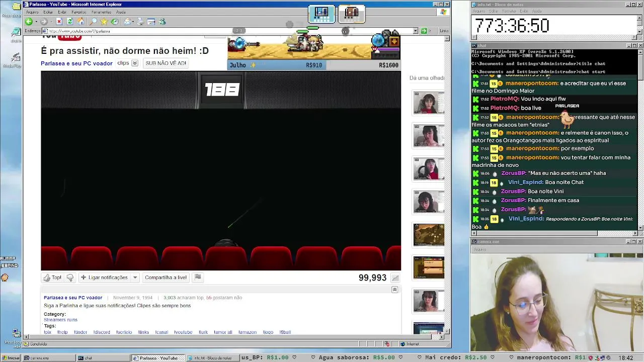Open the Parlasea e seu PC voador channel link
The image size is (644, 362).
pos(76,63)
